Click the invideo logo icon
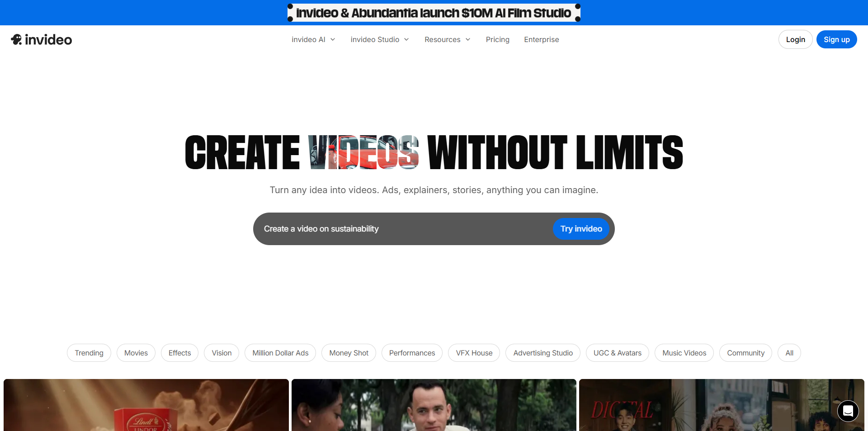This screenshot has width=868, height=431. [x=16, y=39]
